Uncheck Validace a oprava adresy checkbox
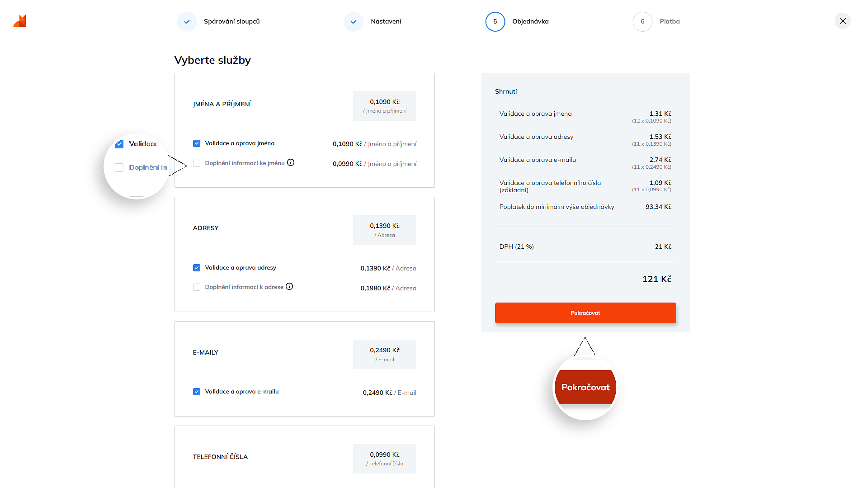The image size is (868, 488). (197, 268)
